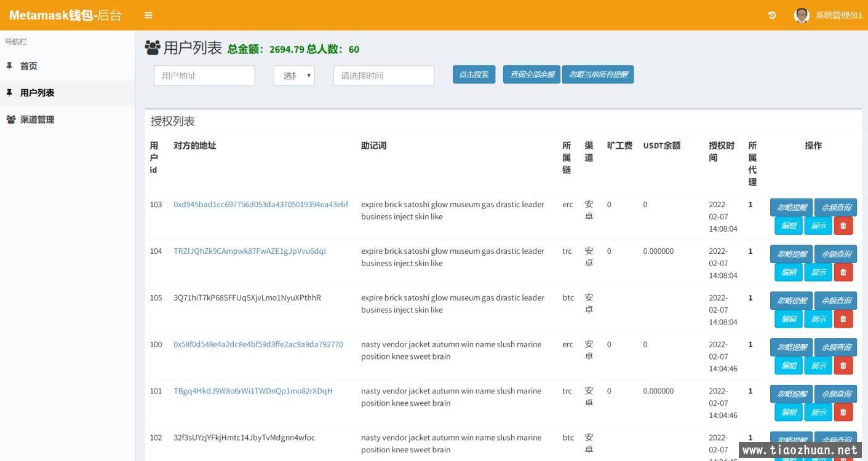Click the Metamask钱包-后台 title
The image size is (868, 461).
click(65, 15)
